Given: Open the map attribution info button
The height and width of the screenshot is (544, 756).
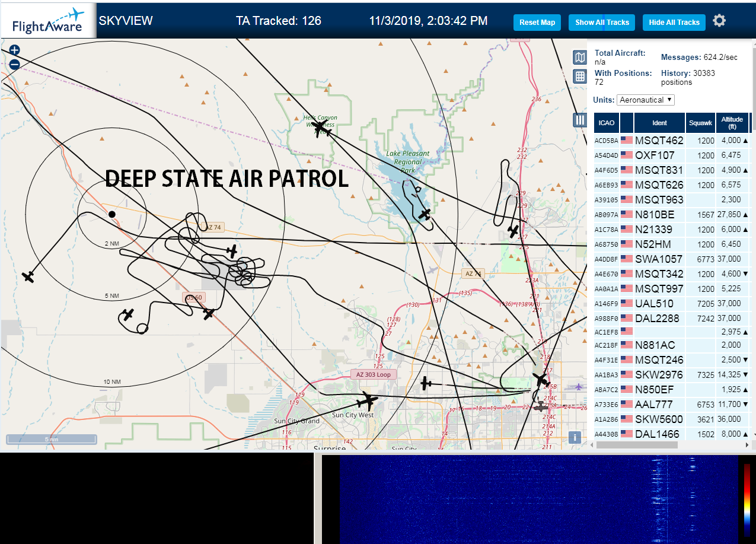Looking at the screenshot, I should pyautogui.click(x=574, y=438).
